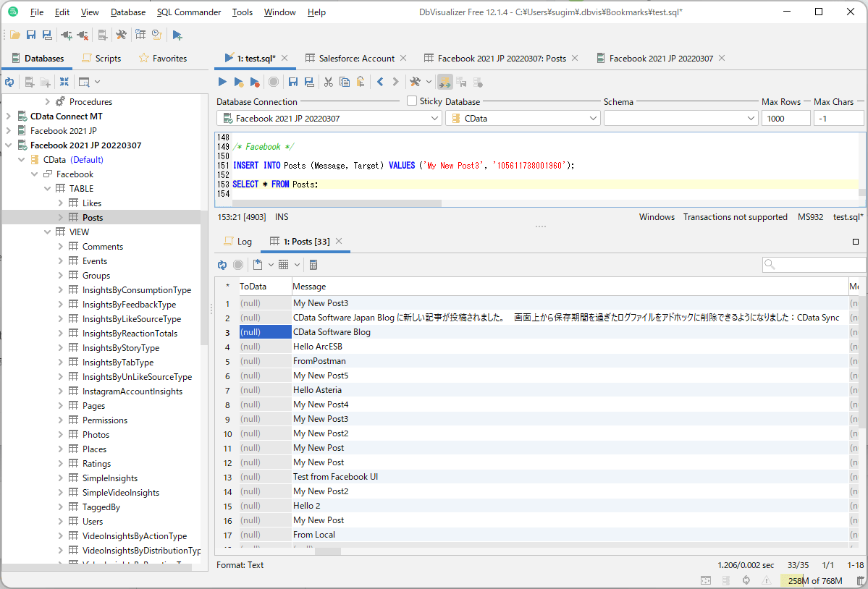The width and height of the screenshot is (868, 589).
Task: Click the Max Rows input field
Action: point(785,118)
